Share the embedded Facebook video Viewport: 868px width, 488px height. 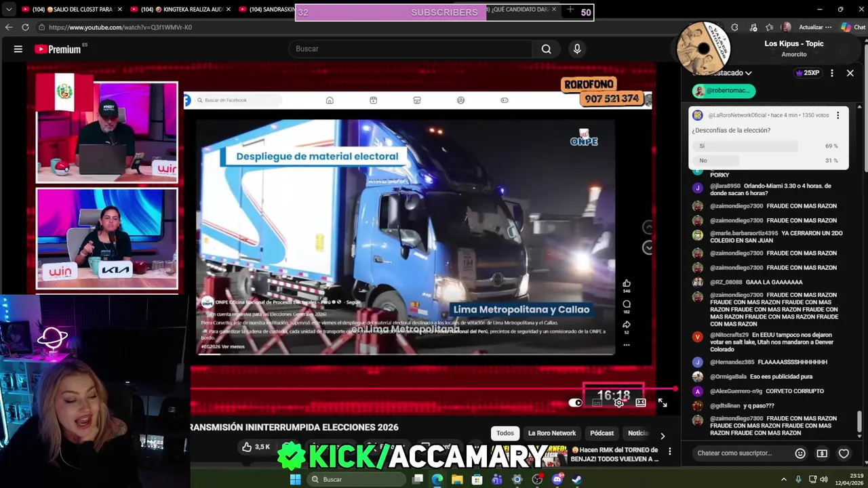pos(627,325)
